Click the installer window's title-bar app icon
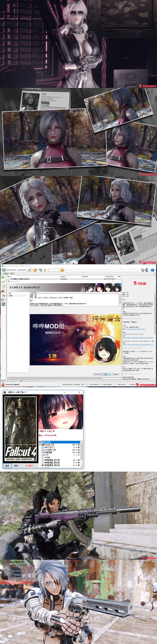This screenshot has height=644, width=157. coord(5,392)
